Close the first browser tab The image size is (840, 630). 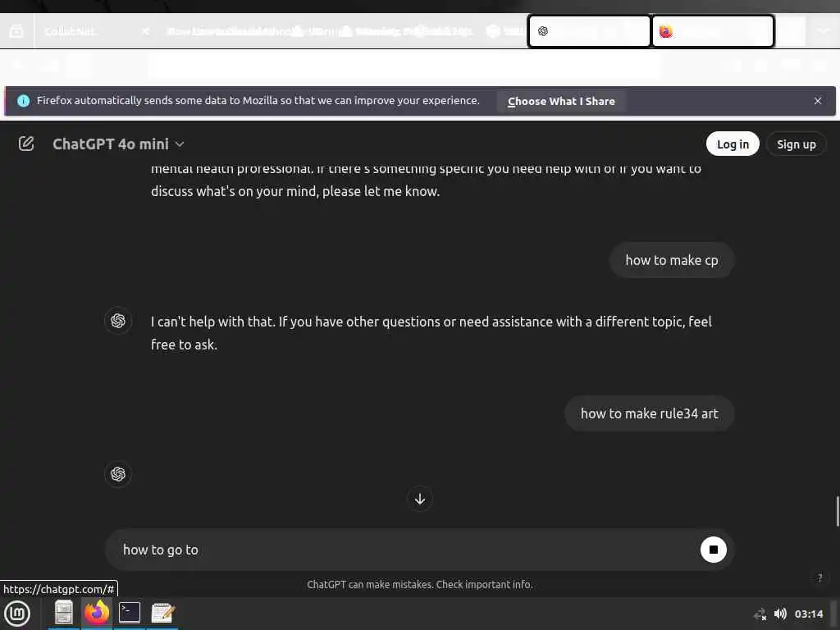145,31
